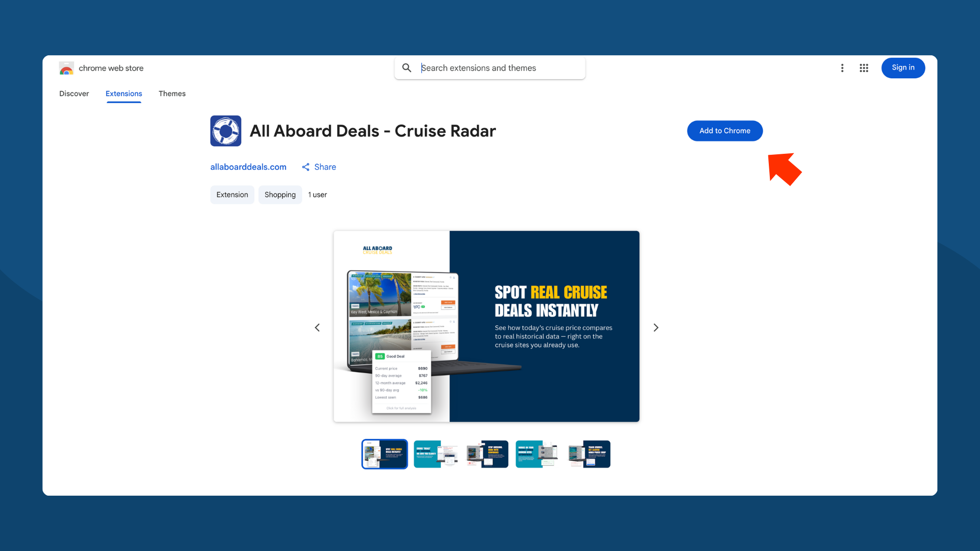The height and width of the screenshot is (551, 980).
Task: Open the allaboarddeals.com link
Action: click(248, 167)
